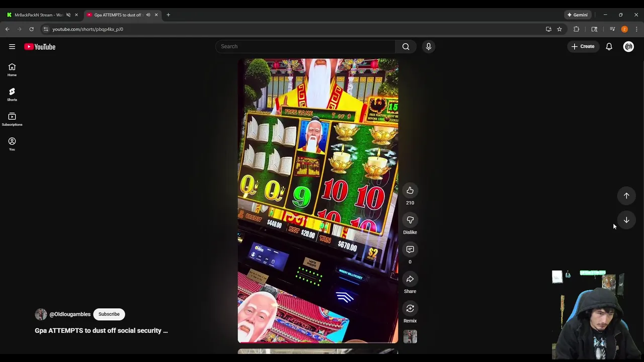Mute the Gpa ATTEMPTS tab audio

point(148,15)
